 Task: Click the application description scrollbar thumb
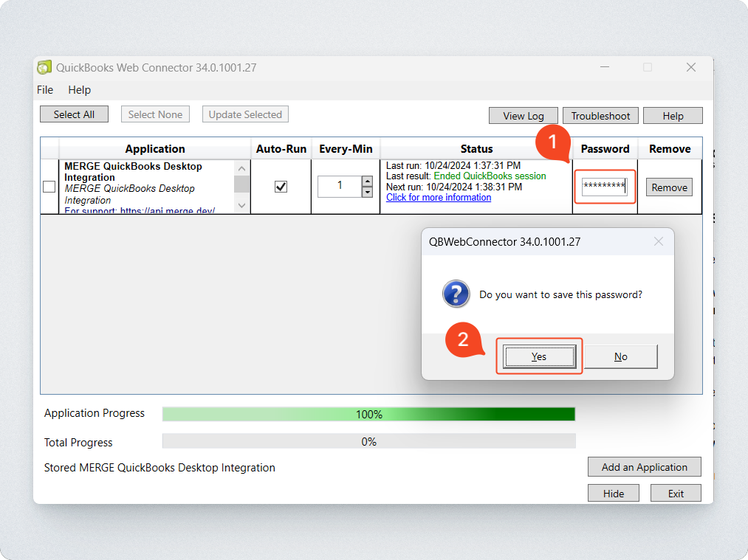pos(242,184)
